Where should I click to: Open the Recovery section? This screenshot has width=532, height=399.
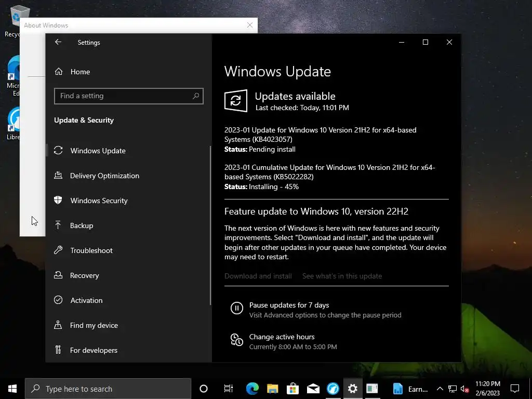[x=84, y=275]
